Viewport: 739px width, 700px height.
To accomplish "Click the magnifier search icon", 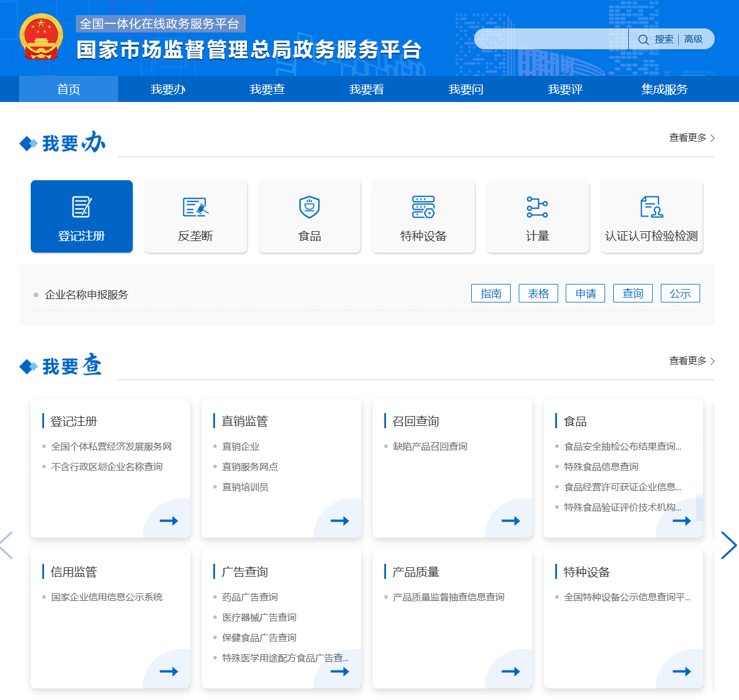I will (x=643, y=39).
